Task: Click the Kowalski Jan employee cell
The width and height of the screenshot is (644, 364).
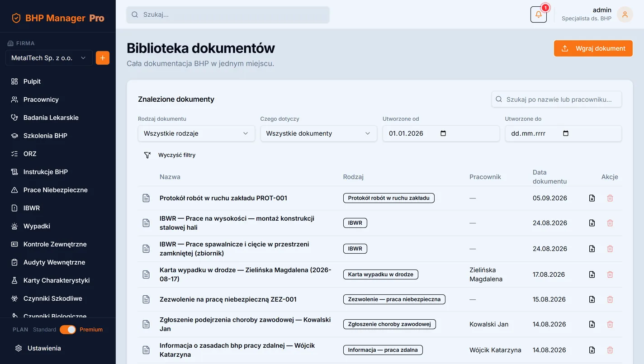Action: pyautogui.click(x=489, y=324)
